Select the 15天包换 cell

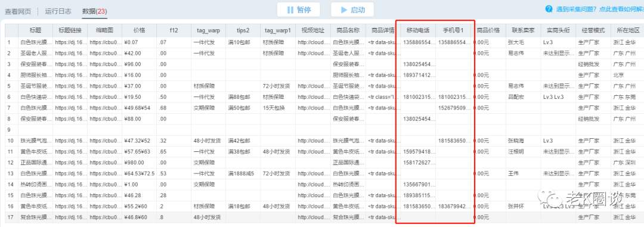pyautogui.click(x=278, y=108)
